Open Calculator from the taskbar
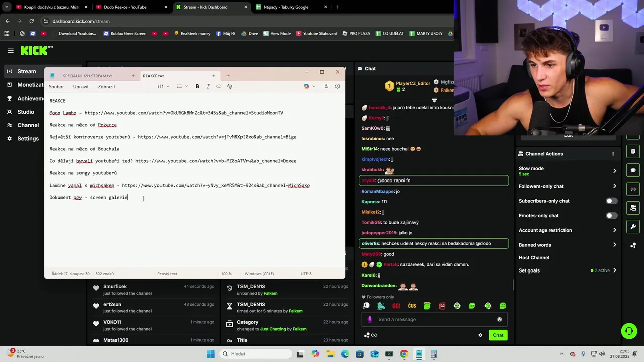Image resolution: width=644 pixels, height=362 pixels. click(x=433, y=354)
